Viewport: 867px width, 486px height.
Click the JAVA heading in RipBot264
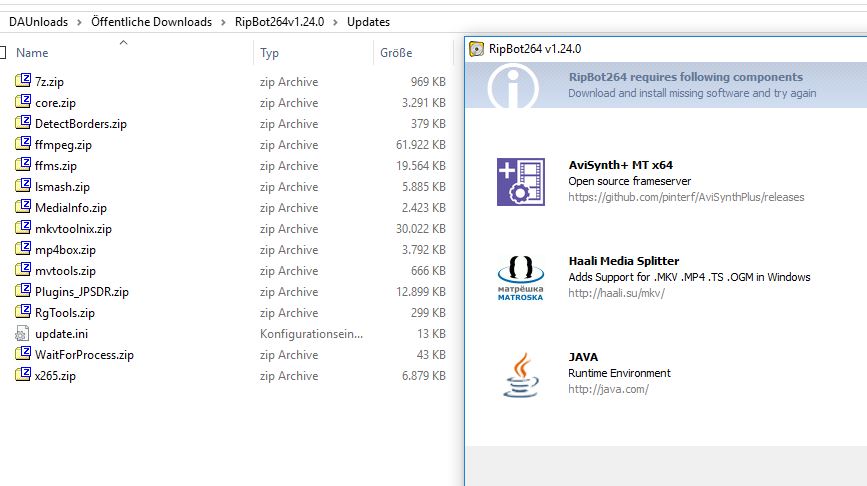583,357
